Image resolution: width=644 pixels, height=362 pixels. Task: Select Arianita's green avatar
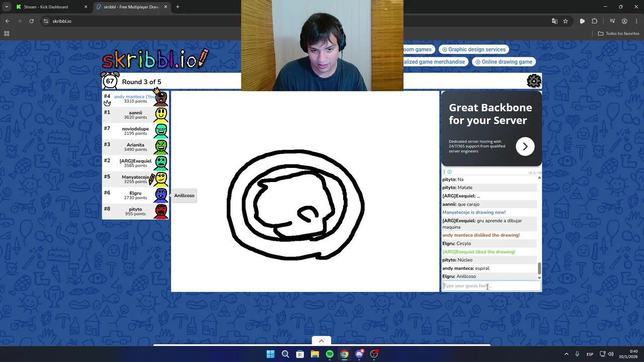(161, 147)
